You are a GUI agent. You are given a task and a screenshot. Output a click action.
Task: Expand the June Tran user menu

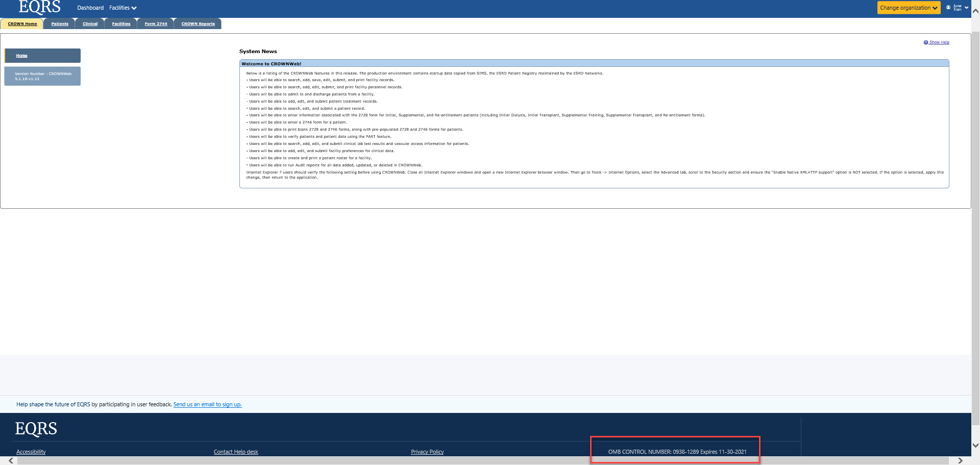point(966,8)
